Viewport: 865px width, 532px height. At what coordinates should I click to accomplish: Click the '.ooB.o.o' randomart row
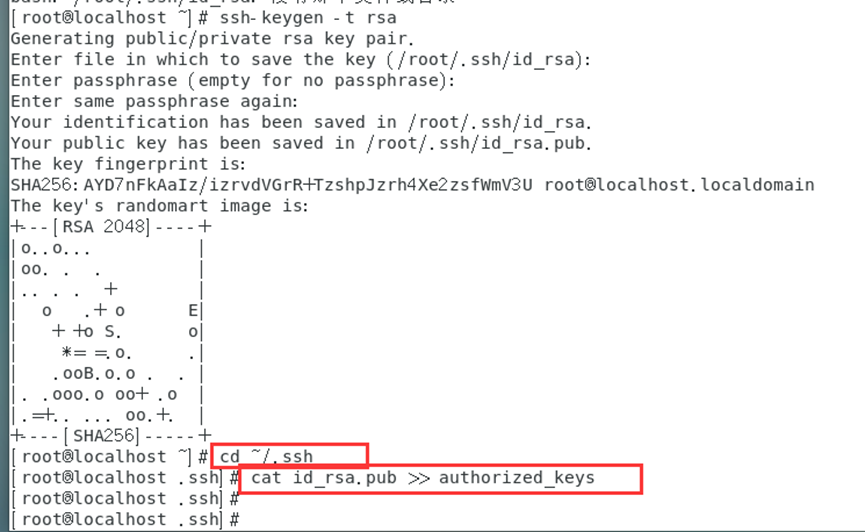point(94,374)
